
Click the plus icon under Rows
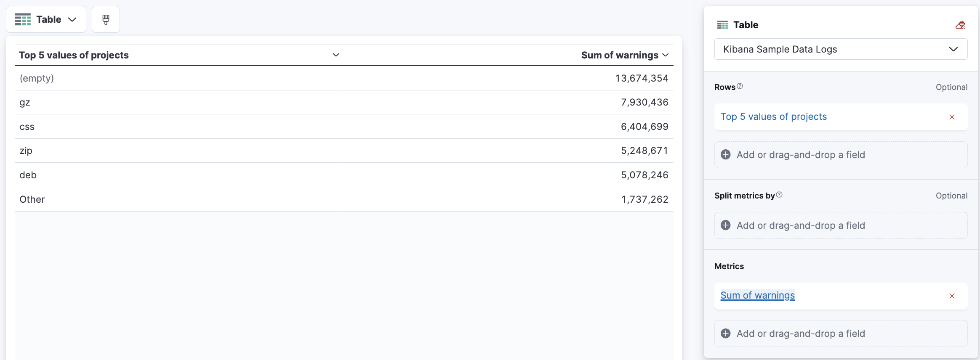tap(726, 155)
